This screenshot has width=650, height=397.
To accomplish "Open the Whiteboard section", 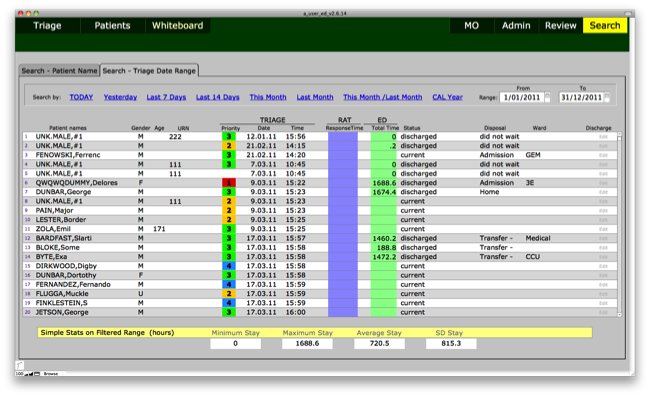I will pos(177,26).
